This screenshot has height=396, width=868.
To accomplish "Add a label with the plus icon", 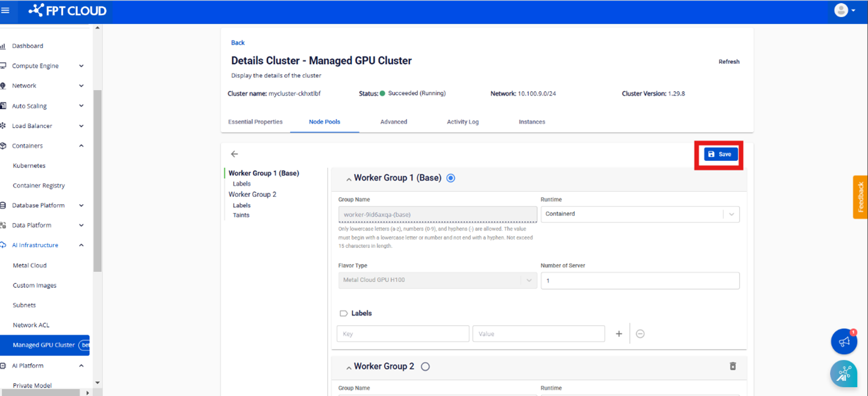I will 619,334.
